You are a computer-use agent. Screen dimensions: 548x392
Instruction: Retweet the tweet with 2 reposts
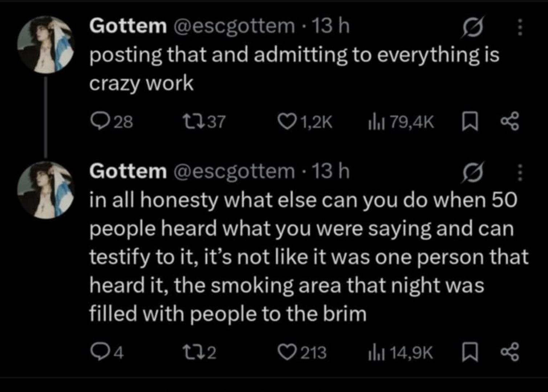click(190, 352)
